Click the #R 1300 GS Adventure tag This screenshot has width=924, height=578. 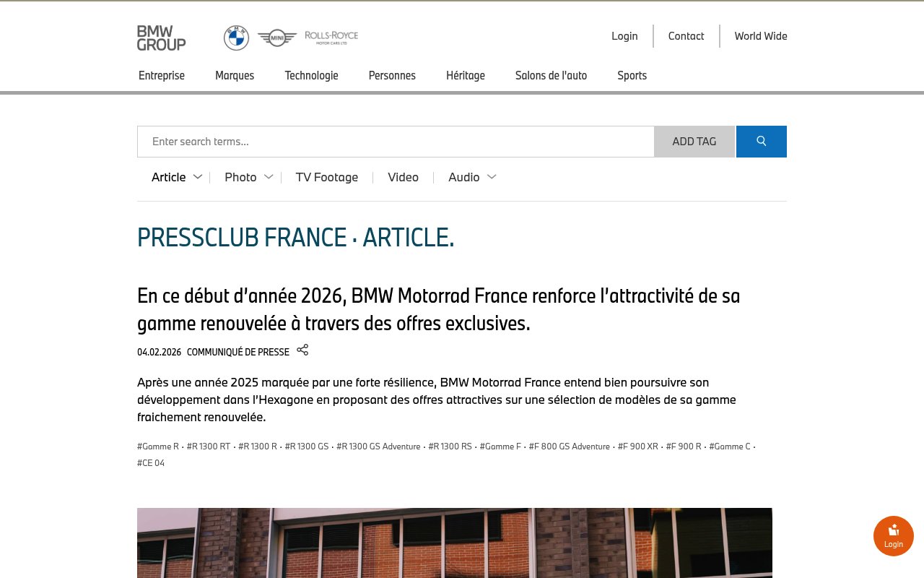(x=378, y=447)
